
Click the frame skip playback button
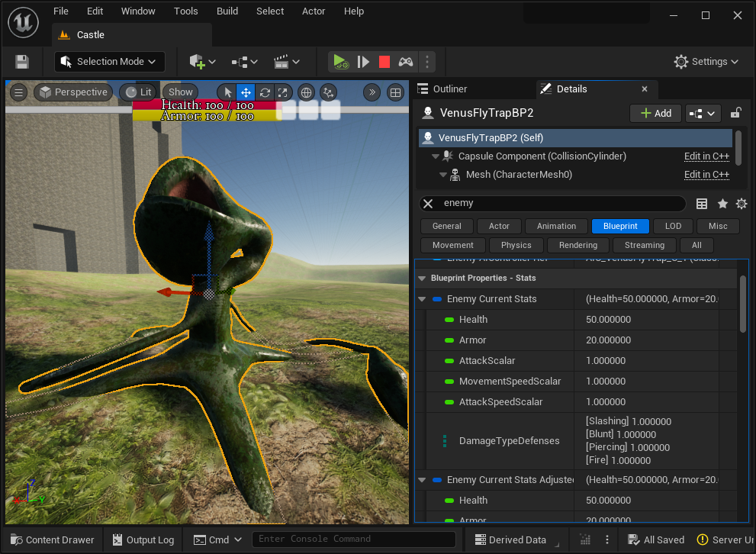tap(363, 62)
